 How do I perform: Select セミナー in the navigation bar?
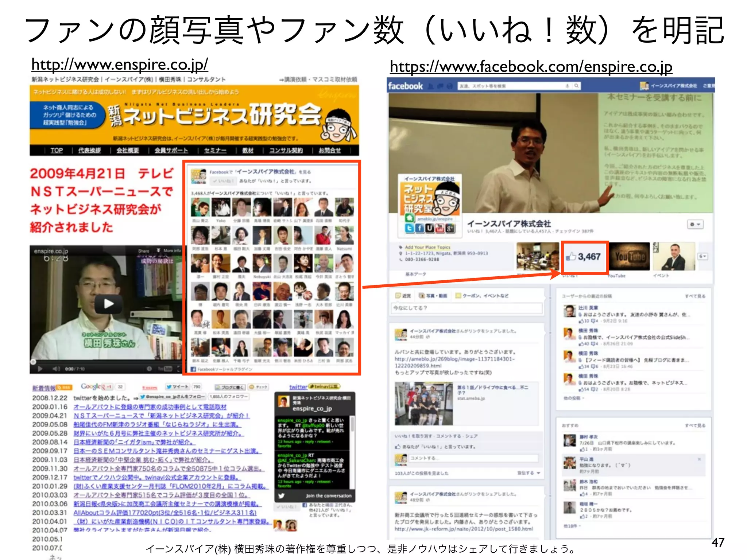[215, 150]
